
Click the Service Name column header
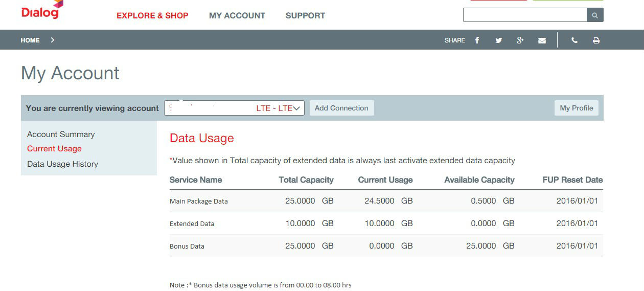click(196, 180)
